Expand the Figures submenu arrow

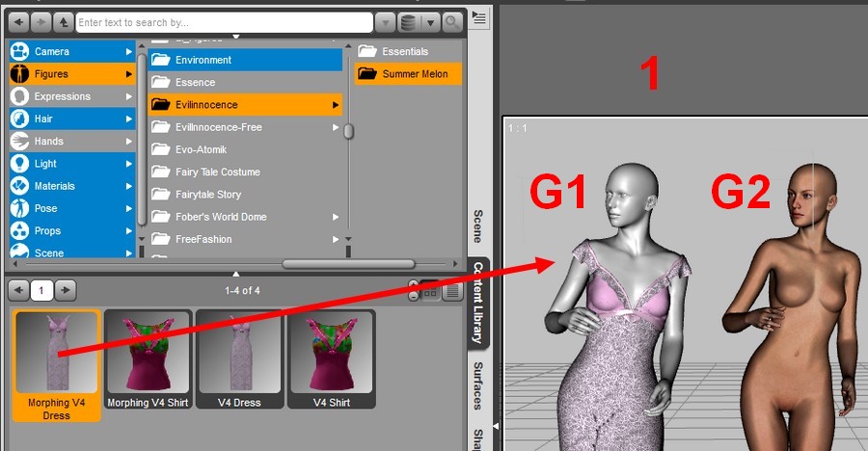tap(128, 73)
